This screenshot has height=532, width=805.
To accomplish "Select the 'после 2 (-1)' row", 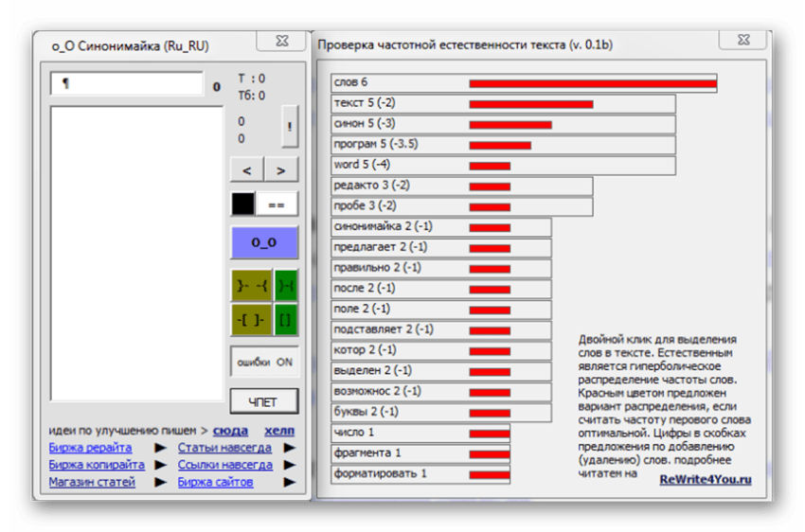I will 441,289.
